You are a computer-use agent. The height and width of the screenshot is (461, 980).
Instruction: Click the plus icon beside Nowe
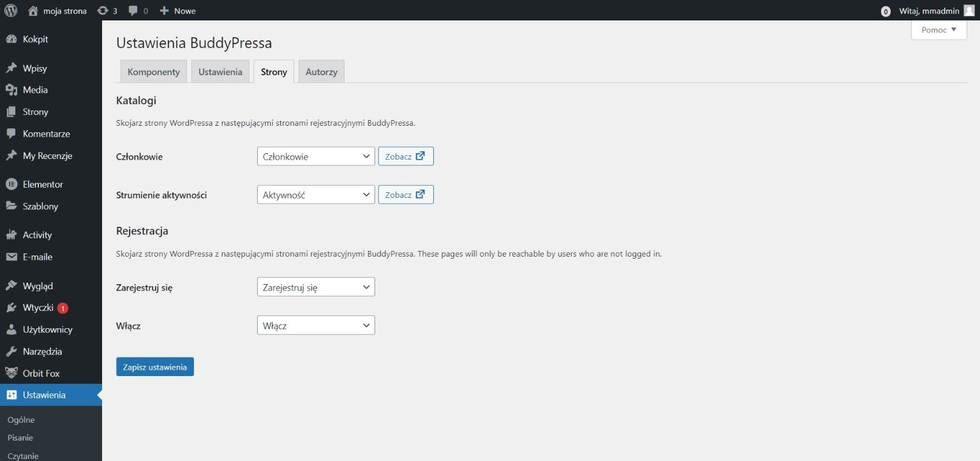coord(164,11)
